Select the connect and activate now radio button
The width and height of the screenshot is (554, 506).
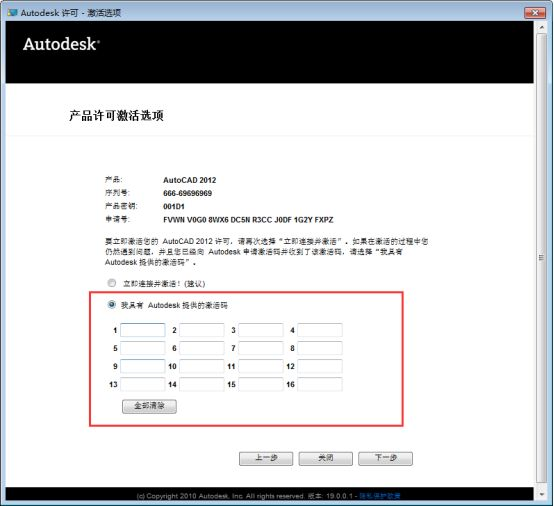[112, 283]
